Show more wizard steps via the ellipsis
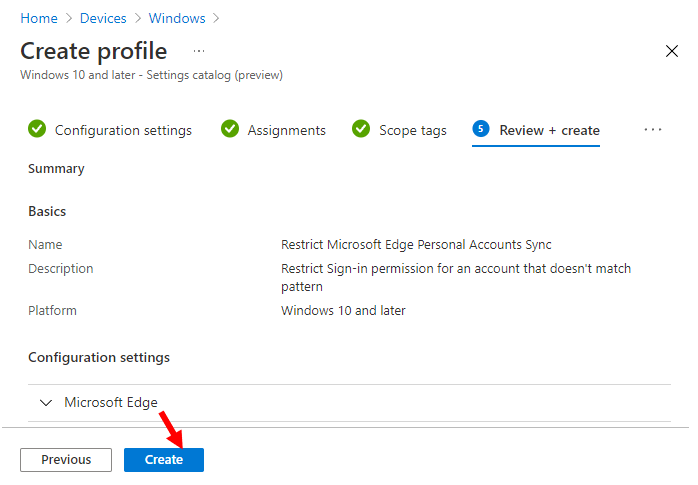The width and height of the screenshot is (698, 485). (x=653, y=129)
